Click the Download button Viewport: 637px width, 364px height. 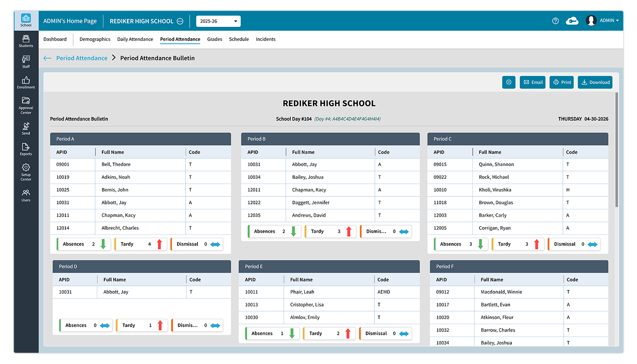click(595, 82)
